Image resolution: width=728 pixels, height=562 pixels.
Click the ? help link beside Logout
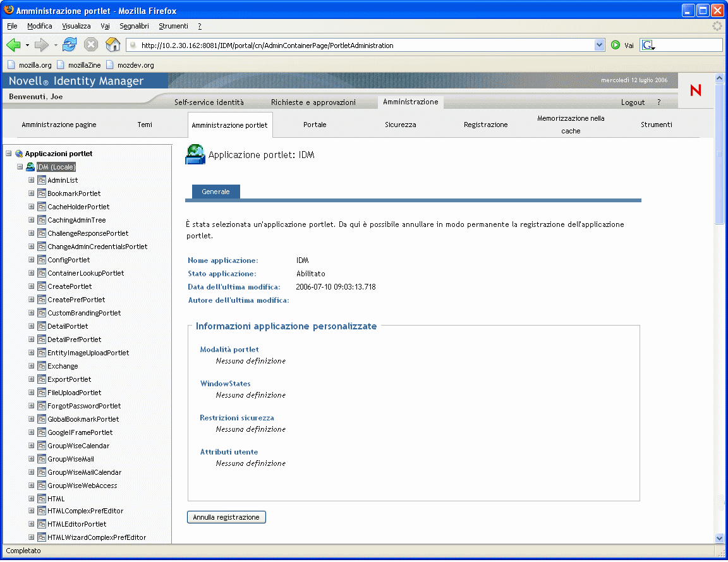pos(659,102)
